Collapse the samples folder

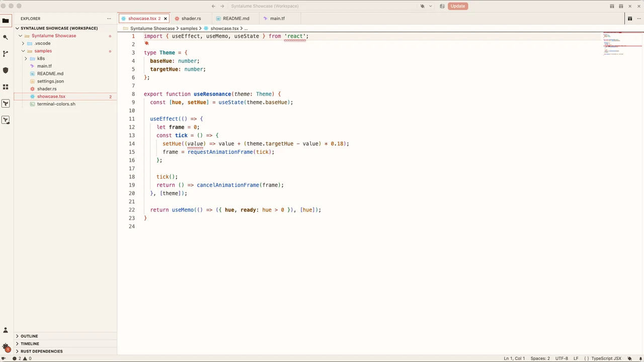point(43,51)
